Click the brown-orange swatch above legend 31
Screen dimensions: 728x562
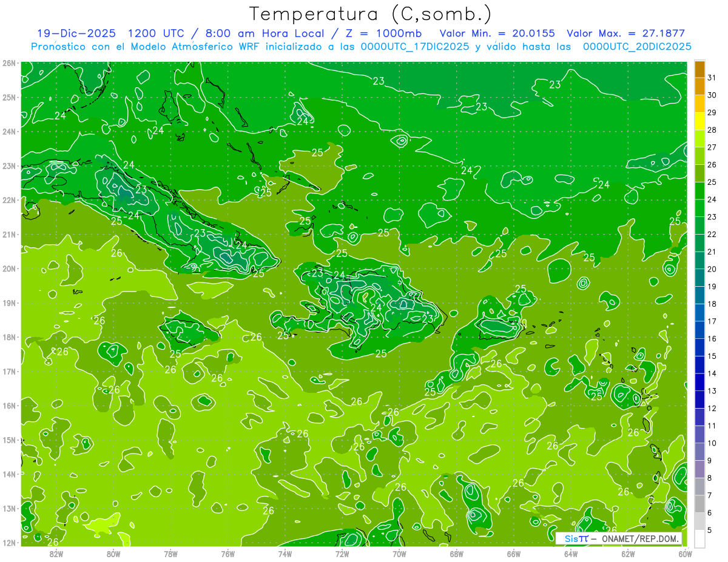699,69
